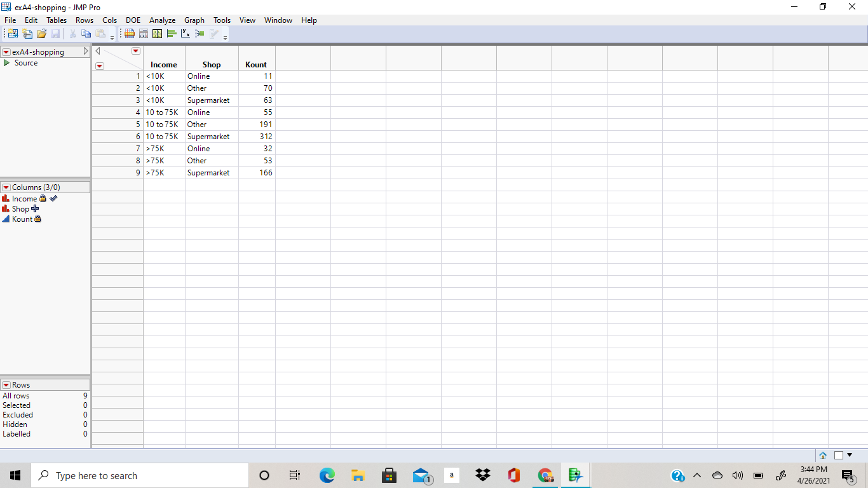
Task: Open the Graph Builder toolbar icon
Action: tap(158, 34)
